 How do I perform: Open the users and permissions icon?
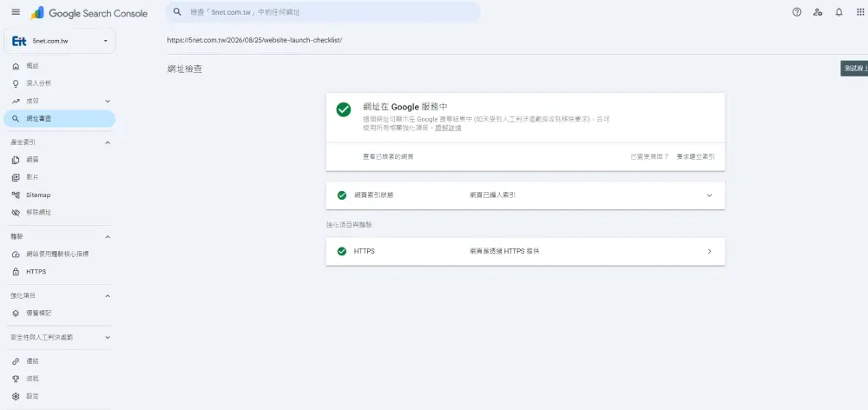coord(818,12)
